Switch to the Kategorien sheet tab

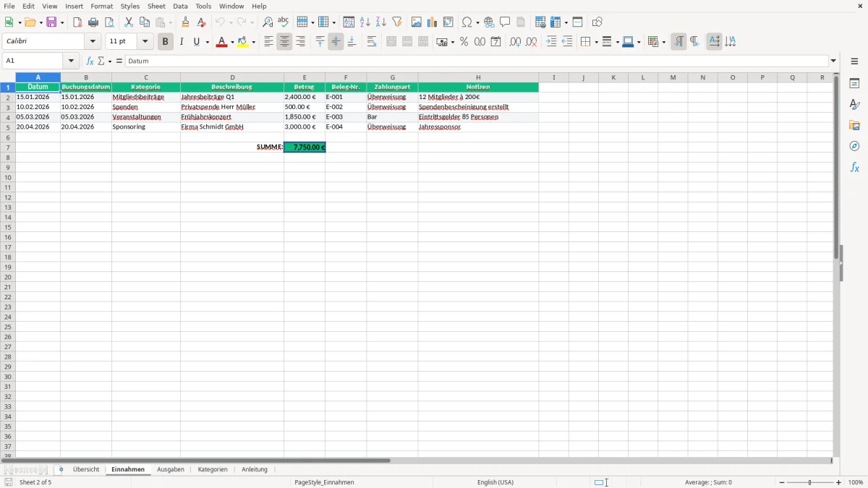click(213, 469)
